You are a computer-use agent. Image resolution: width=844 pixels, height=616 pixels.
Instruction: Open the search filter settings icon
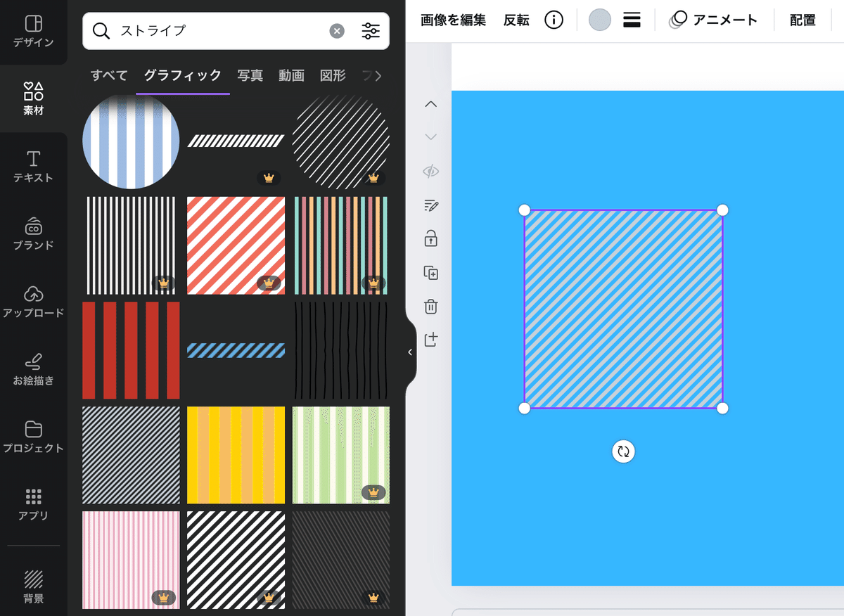click(371, 31)
